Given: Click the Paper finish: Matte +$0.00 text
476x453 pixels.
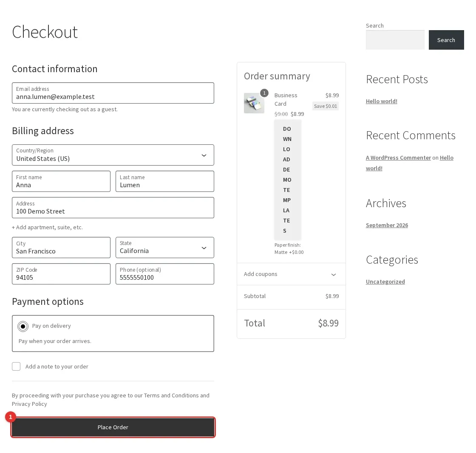Looking at the screenshot, I should (x=289, y=249).
